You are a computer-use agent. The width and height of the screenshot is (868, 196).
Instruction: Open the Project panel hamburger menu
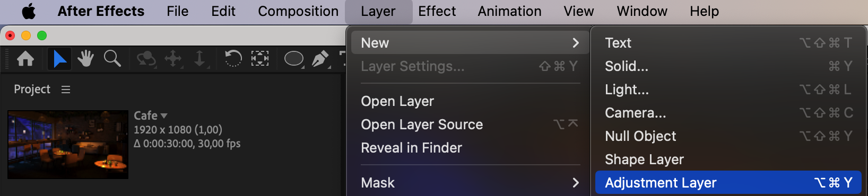coord(66,90)
